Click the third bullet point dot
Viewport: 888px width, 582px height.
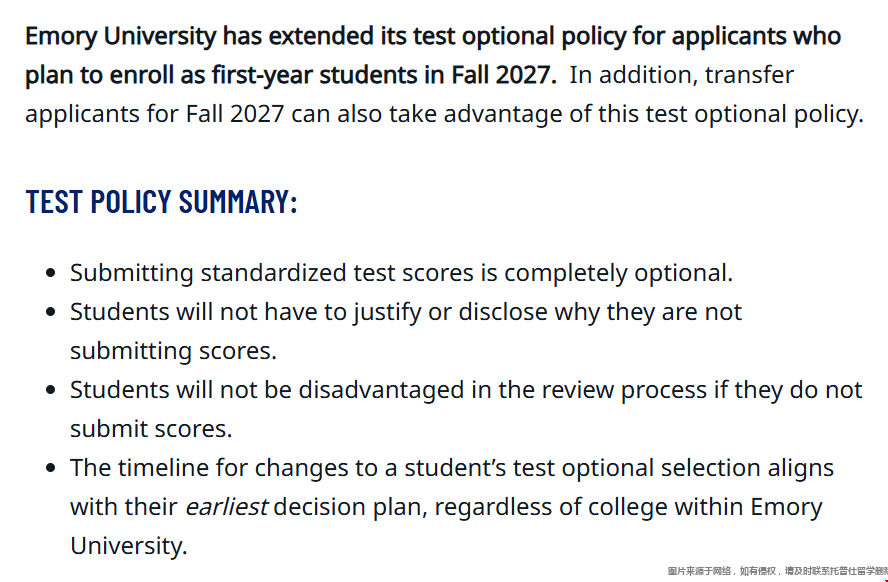point(51,390)
